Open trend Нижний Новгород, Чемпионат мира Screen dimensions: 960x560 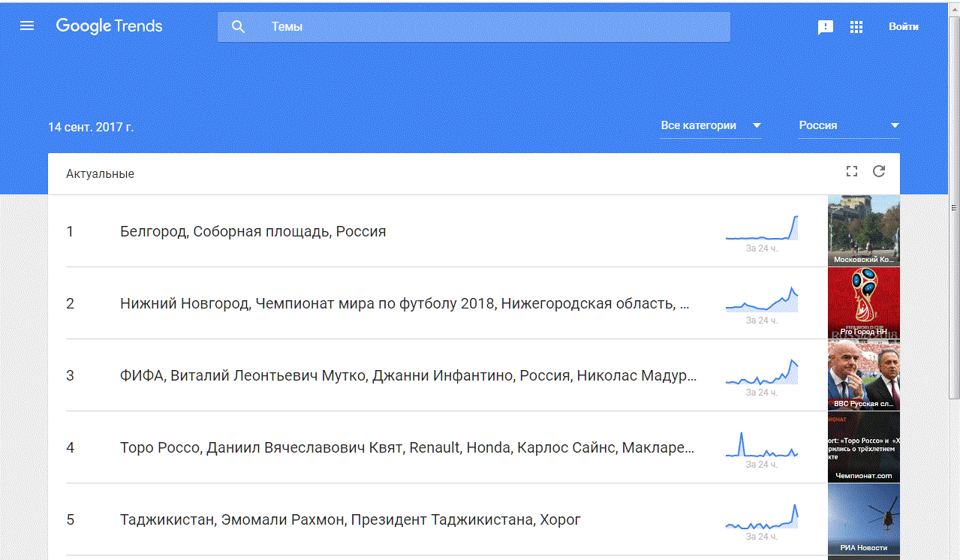[405, 303]
